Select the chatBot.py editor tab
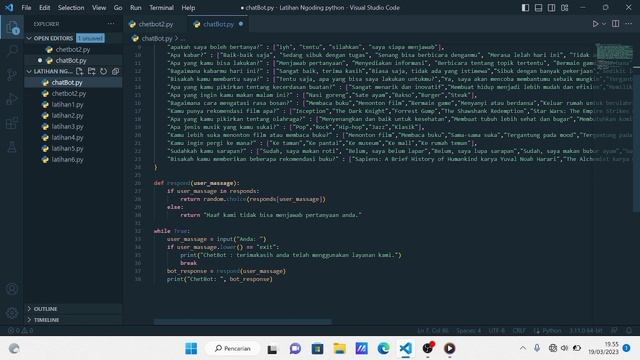 tap(218, 24)
